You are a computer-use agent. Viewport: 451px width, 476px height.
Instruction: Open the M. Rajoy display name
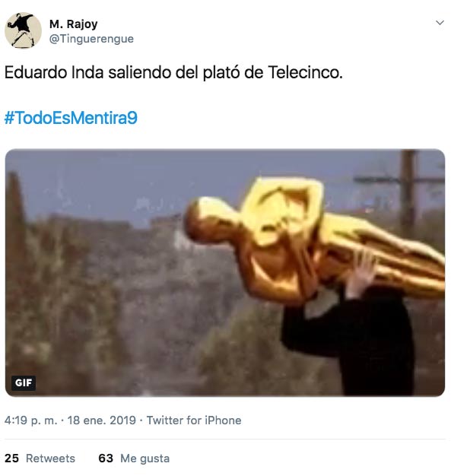point(74,24)
